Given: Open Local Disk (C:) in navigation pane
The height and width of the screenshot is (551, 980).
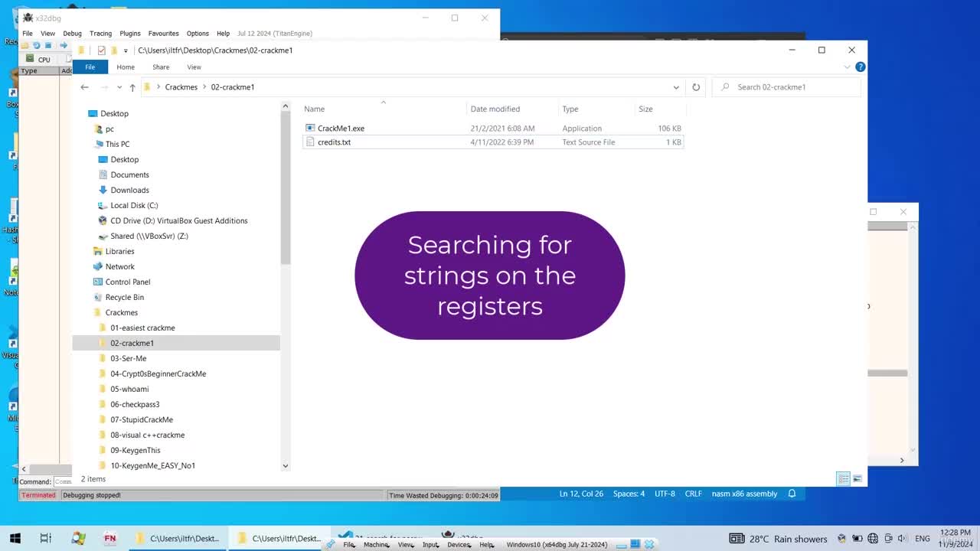Looking at the screenshot, I should tap(134, 205).
